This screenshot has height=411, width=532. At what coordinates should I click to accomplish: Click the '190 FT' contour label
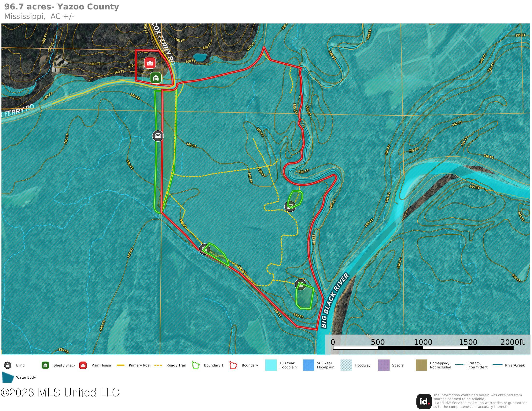click(x=180, y=40)
